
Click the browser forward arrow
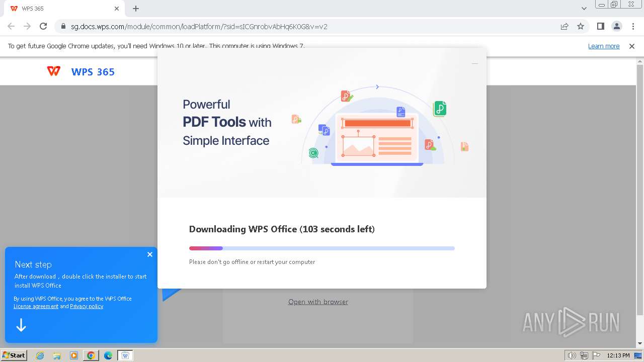coord(27,26)
